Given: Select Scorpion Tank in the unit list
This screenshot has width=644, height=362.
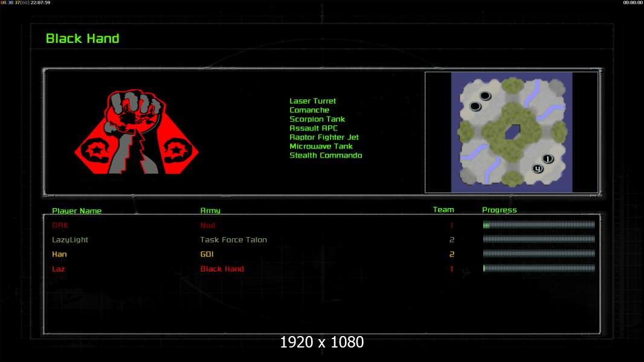Looking at the screenshot, I should 317,119.
